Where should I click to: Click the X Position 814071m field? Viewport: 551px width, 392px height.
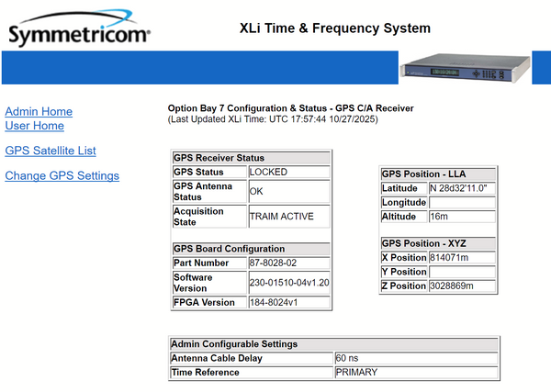462,257
